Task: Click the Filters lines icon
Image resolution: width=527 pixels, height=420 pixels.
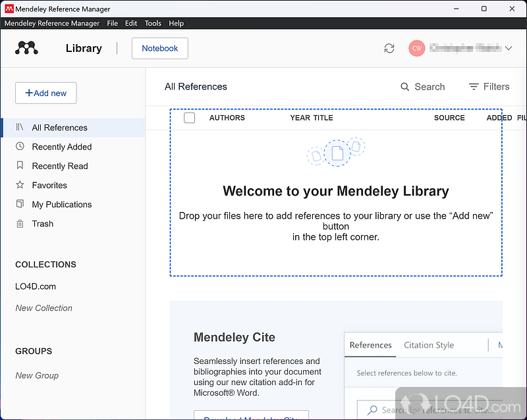Action: pos(473,87)
